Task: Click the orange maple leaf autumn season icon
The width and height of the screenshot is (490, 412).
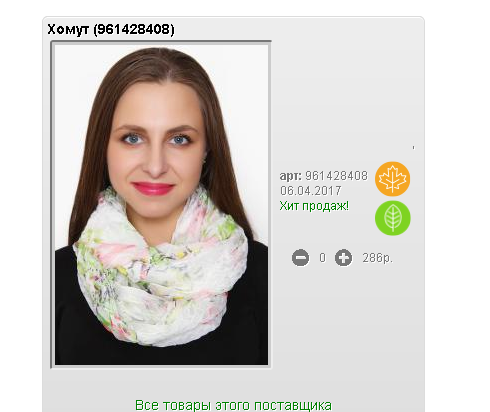Action: (392, 179)
